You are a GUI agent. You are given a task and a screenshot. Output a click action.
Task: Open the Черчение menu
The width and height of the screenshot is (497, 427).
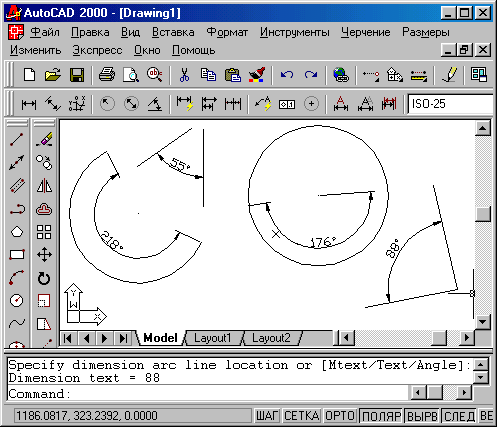366,32
